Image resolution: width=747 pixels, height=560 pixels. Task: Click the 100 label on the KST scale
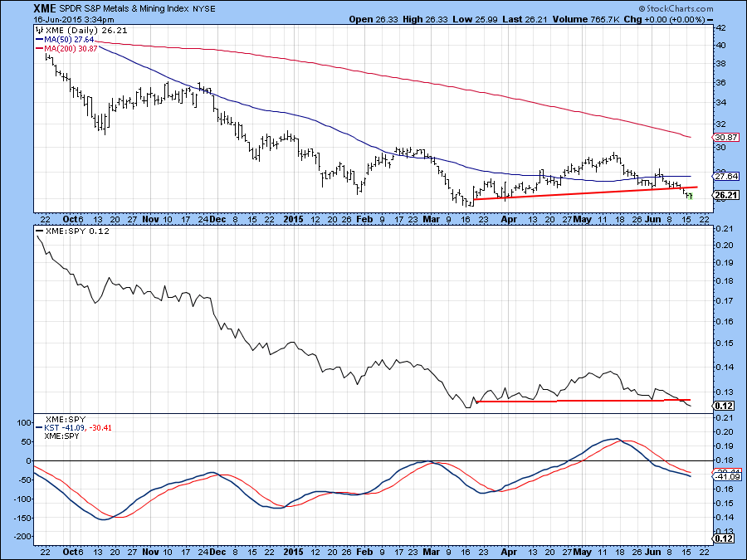(x=24, y=423)
